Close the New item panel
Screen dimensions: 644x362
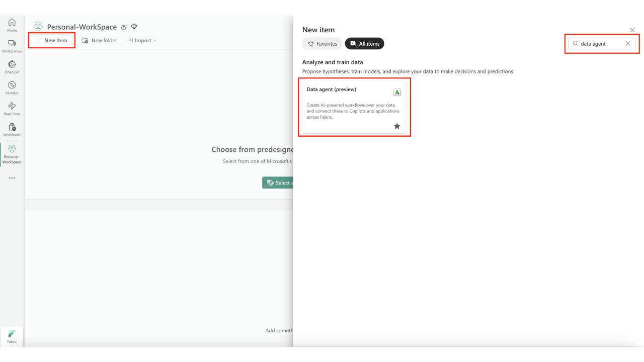click(632, 30)
